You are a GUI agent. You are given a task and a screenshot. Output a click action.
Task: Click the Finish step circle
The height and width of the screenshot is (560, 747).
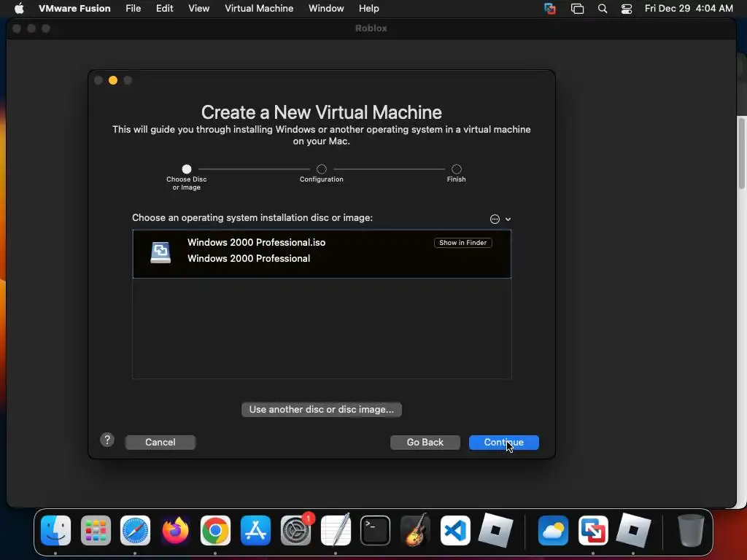[x=457, y=169]
